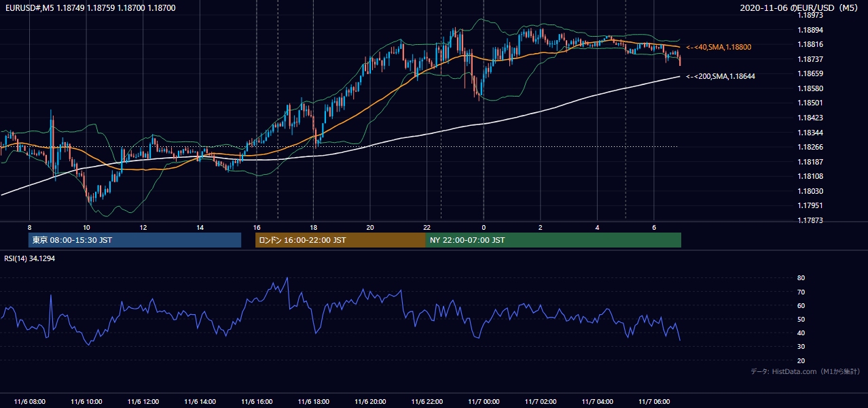Click the NY 22:00-07:00 JST session bar
Screen dimensions: 868x408
click(554, 240)
